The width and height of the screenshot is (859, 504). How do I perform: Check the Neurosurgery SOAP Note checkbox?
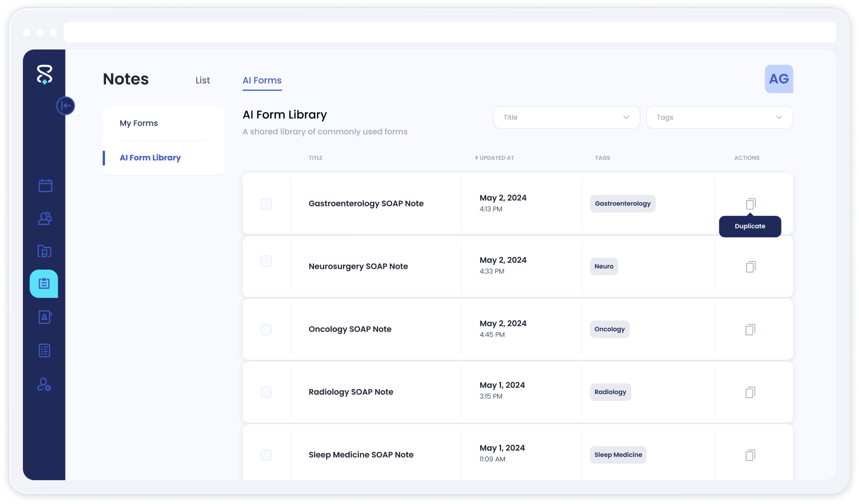pos(266,261)
